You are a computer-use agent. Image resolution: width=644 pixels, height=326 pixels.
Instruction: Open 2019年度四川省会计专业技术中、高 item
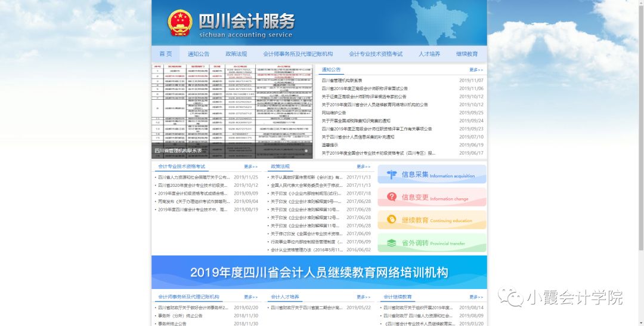coord(193,209)
